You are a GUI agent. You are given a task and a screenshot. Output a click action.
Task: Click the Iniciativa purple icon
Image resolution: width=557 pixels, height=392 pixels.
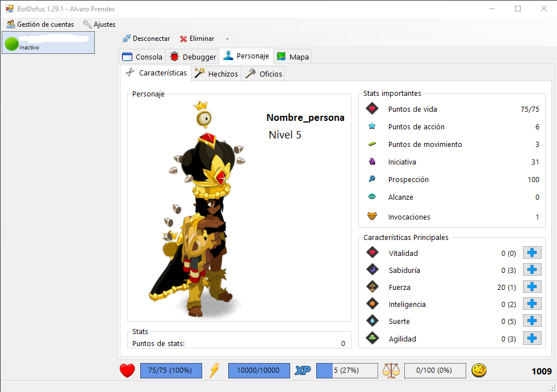click(x=372, y=162)
